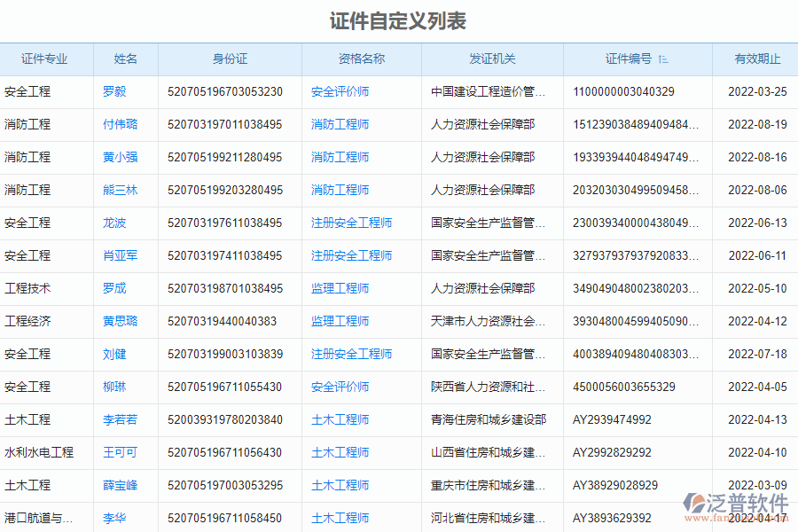This screenshot has width=798, height=532.
Task: Open 薛宝峰's name link
Action: [x=120, y=485]
